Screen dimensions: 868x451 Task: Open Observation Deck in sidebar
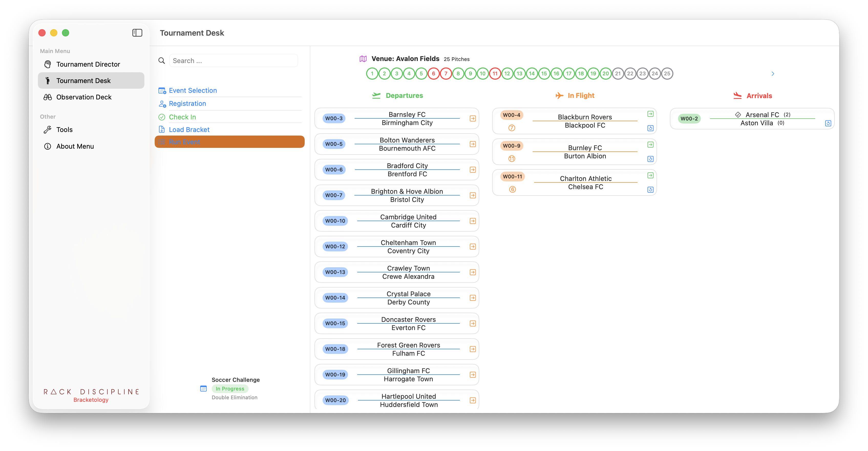pos(83,97)
